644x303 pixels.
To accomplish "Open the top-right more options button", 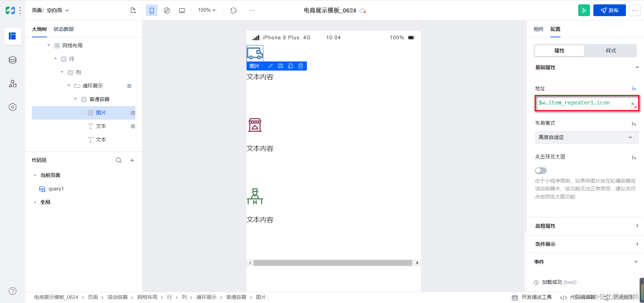I will (x=635, y=10).
